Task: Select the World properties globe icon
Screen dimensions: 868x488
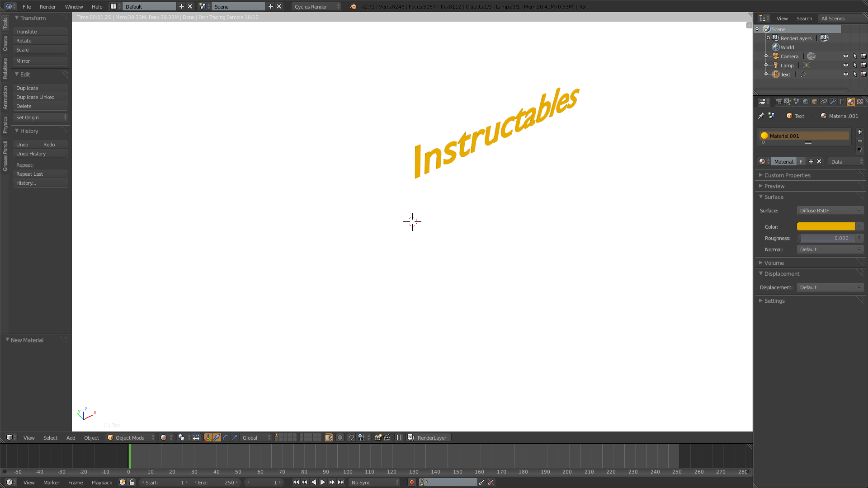Action: coord(806,102)
